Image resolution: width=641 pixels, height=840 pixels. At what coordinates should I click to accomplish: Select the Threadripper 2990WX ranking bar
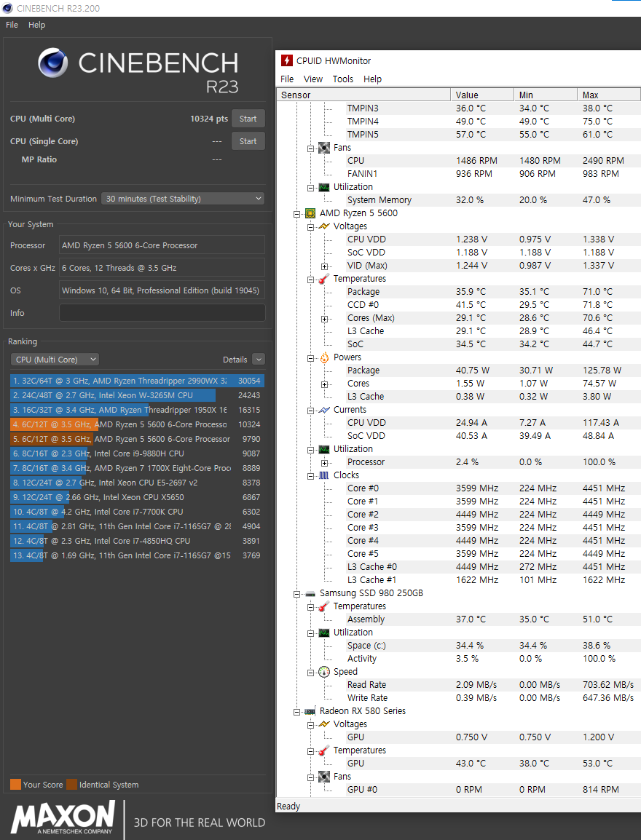click(x=137, y=381)
